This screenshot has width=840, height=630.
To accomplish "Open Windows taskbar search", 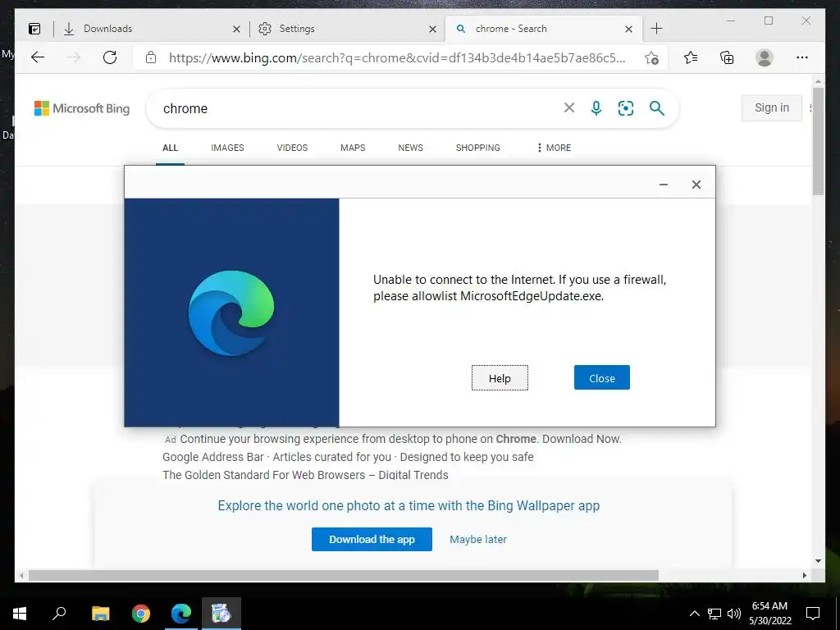I will [x=59, y=614].
